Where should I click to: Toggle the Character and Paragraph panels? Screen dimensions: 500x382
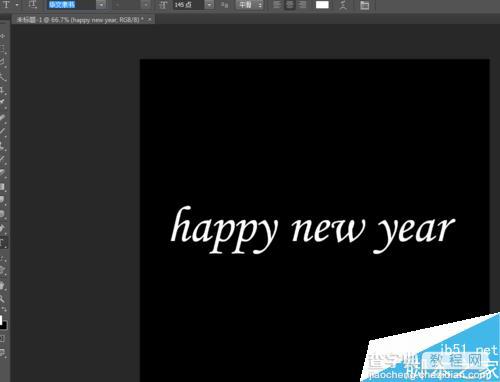365,5
